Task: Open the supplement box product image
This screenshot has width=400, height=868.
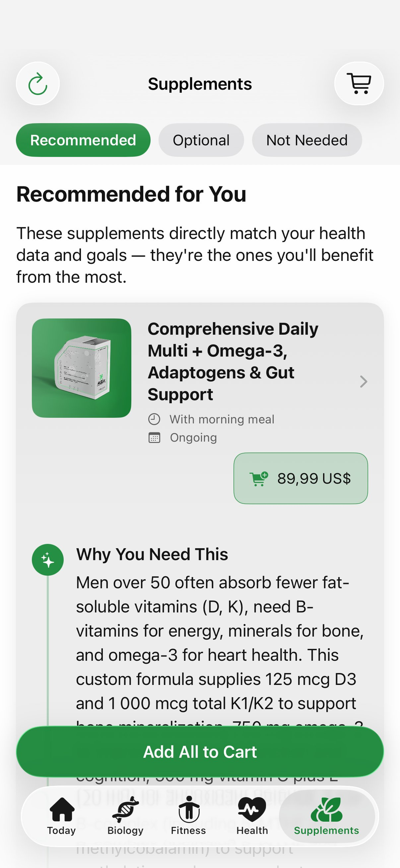Action: click(x=82, y=368)
